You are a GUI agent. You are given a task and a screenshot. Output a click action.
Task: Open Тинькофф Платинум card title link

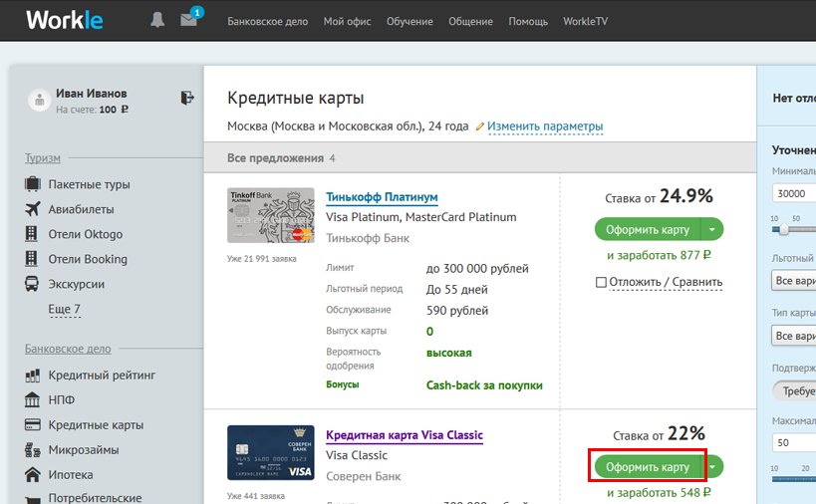(382, 197)
